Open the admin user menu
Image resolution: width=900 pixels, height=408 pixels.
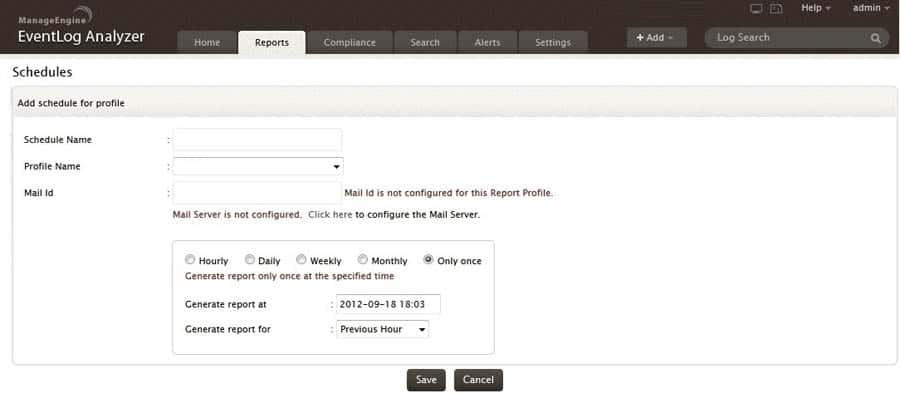tap(871, 8)
